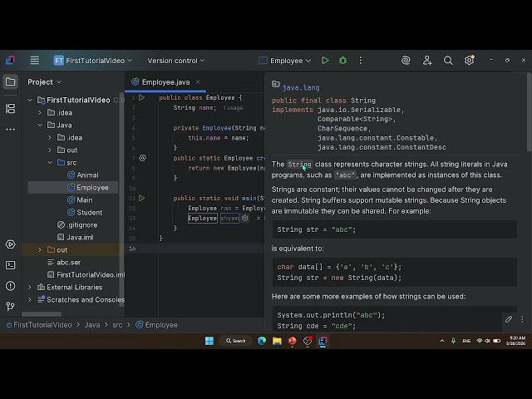Run the Employee configuration
Image resolution: width=532 pixels, height=399 pixels.
tap(325, 61)
